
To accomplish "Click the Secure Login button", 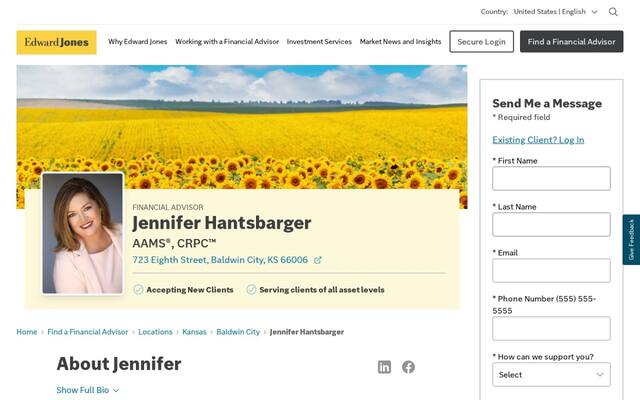I will click(x=482, y=42).
